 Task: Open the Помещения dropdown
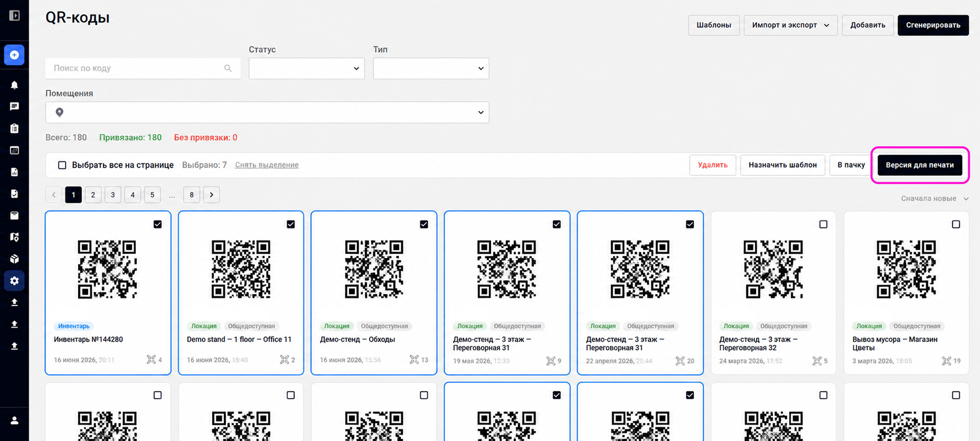point(267,112)
